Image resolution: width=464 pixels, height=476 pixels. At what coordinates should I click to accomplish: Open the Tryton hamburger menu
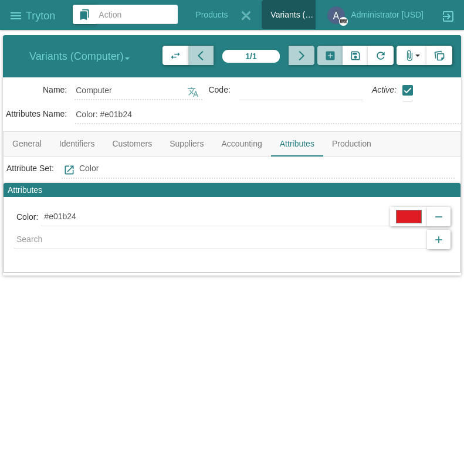(x=16, y=15)
